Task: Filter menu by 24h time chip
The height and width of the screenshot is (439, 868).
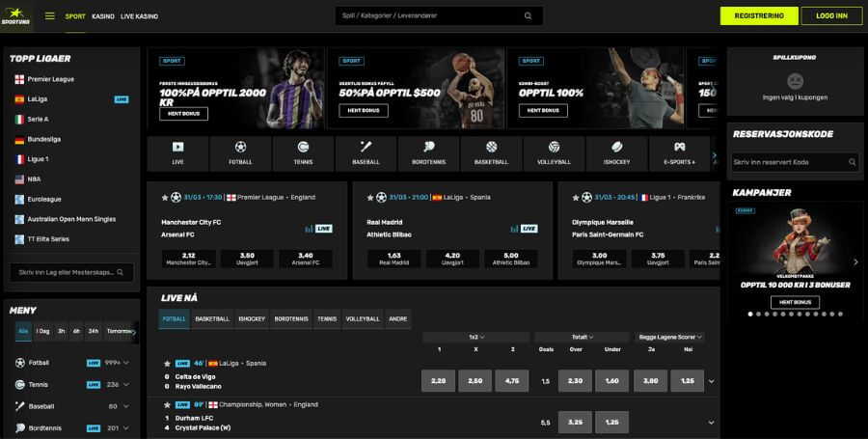Action: (x=94, y=331)
